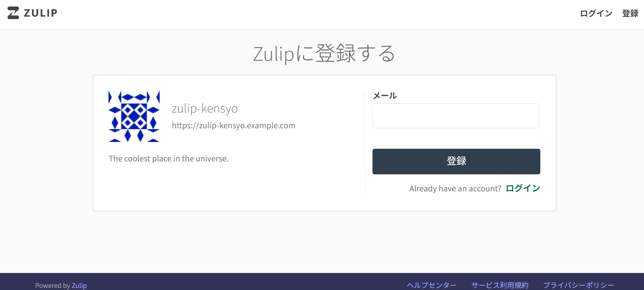Focus the メール input field
The width and height of the screenshot is (644, 290).
pyautogui.click(x=456, y=116)
